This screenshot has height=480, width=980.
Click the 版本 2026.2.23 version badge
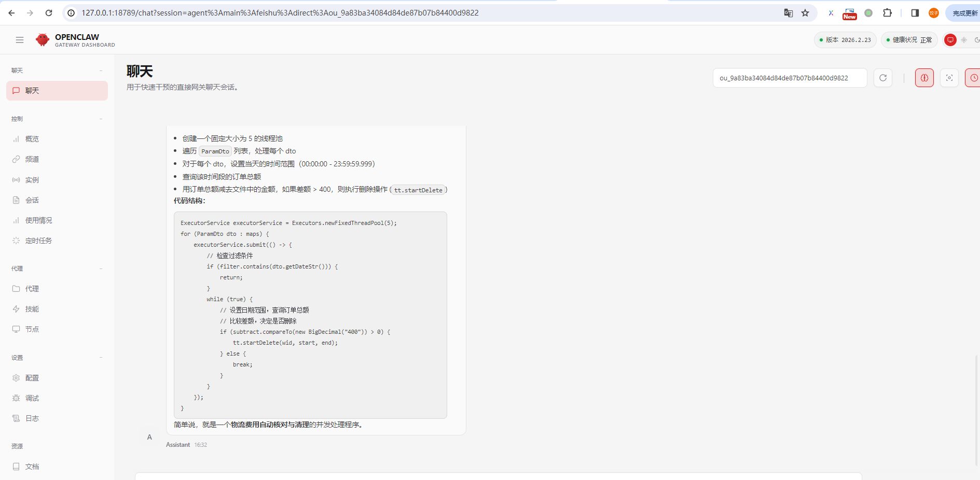tap(845, 40)
